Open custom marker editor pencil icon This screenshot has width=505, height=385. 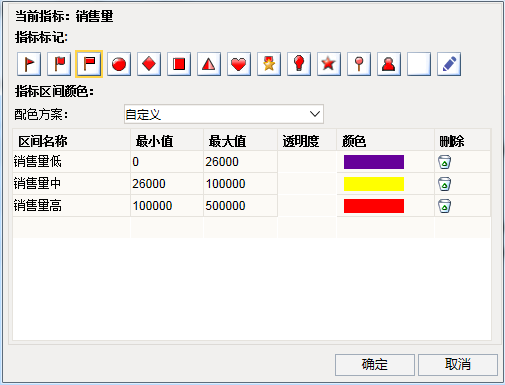[x=449, y=64]
